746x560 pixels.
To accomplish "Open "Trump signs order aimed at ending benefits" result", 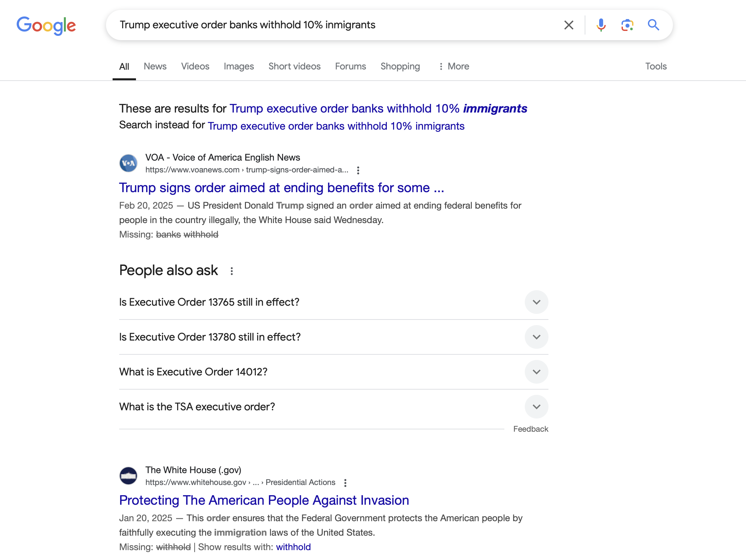I will coord(281,188).
